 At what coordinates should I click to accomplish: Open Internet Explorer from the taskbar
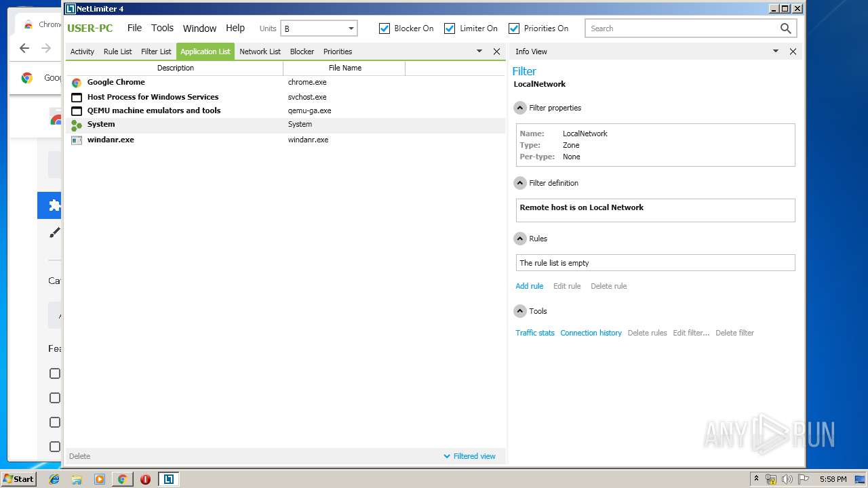click(x=54, y=479)
